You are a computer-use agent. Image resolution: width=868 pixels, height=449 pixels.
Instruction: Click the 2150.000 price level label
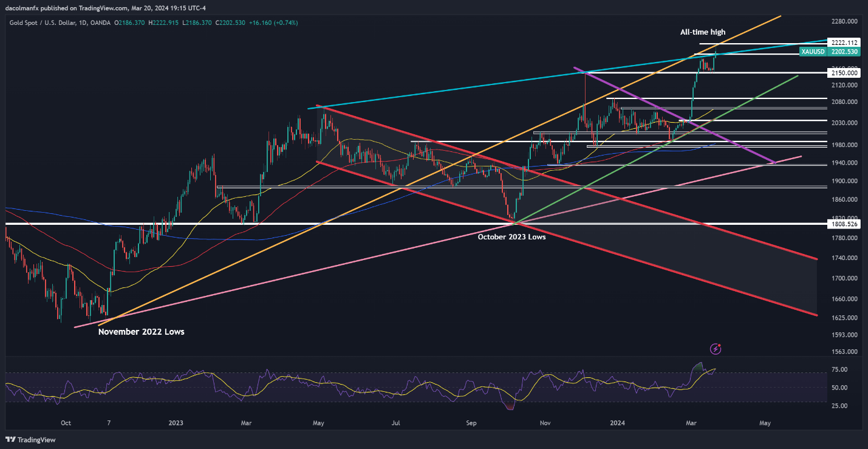tap(844, 72)
